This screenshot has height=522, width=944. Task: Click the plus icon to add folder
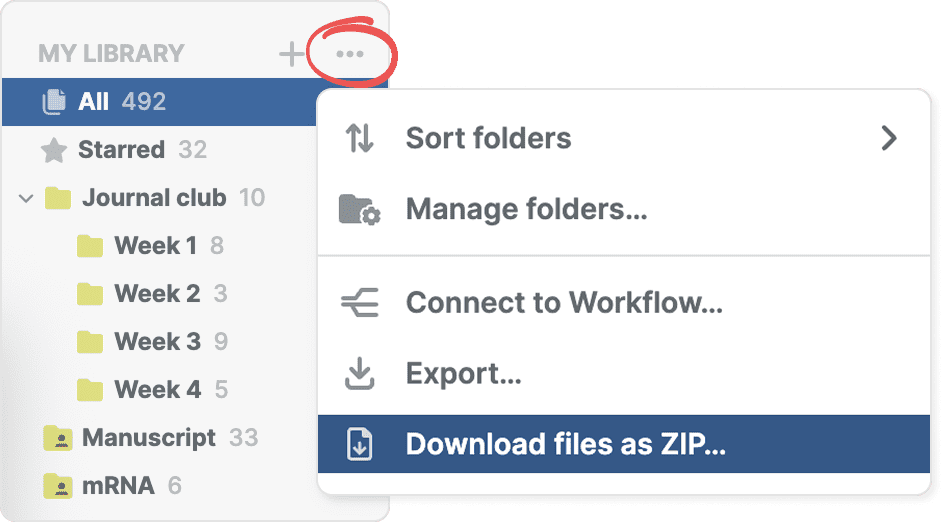291,54
